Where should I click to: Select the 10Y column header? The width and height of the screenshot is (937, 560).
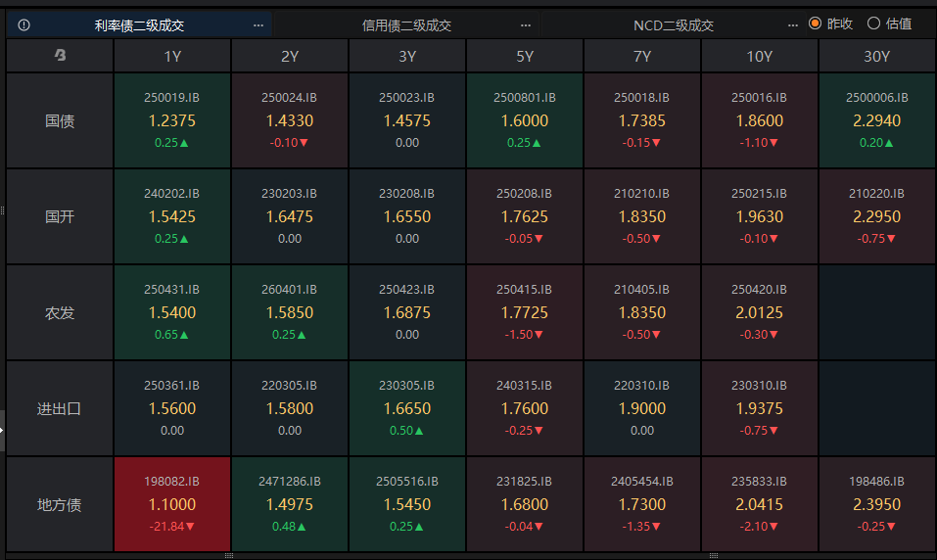point(760,57)
